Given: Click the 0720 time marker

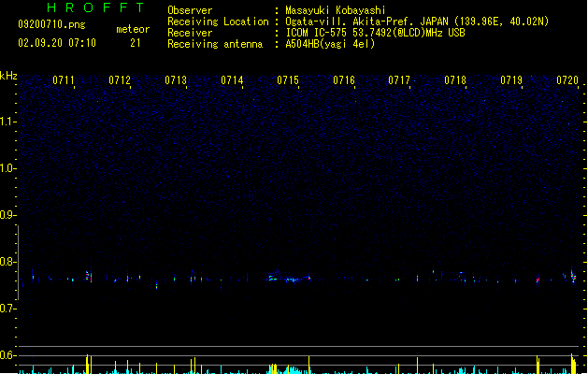Looking at the screenshot, I should point(567,80).
